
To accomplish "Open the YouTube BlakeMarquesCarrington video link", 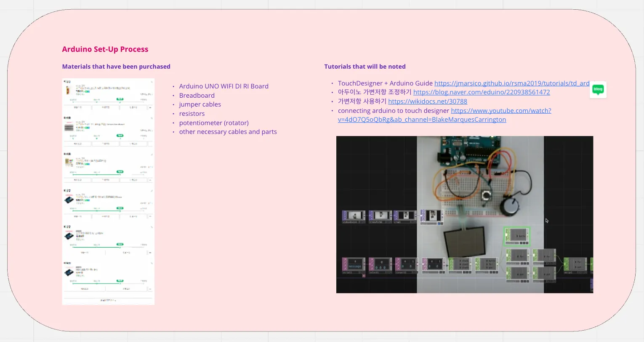I will point(444,115).
